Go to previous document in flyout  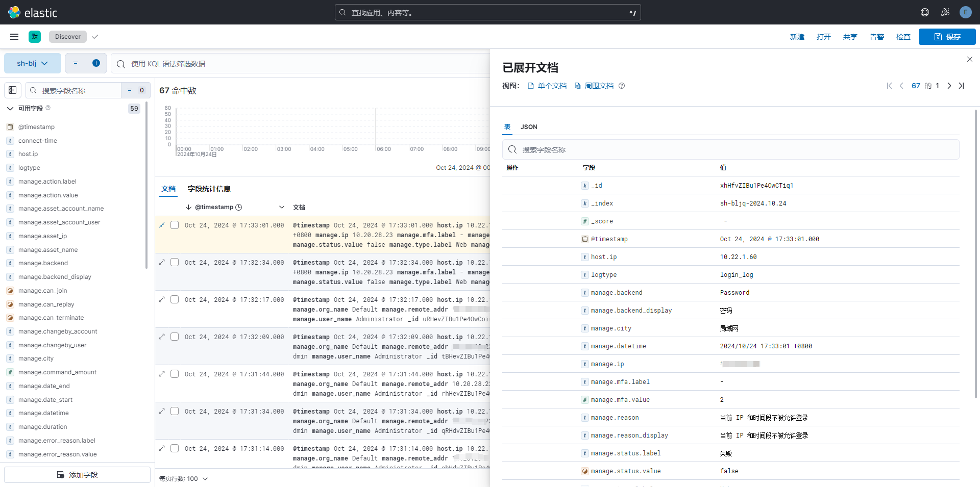click(x=901, y=86)
